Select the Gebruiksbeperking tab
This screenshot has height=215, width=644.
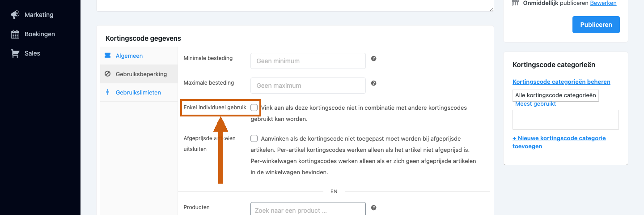coord(139,74)
